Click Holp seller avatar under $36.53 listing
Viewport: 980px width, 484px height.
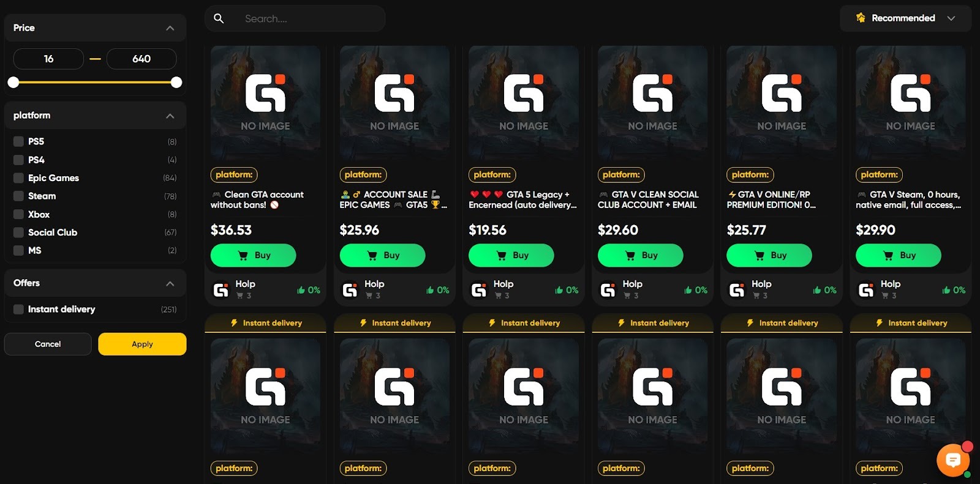coord(221,290)
